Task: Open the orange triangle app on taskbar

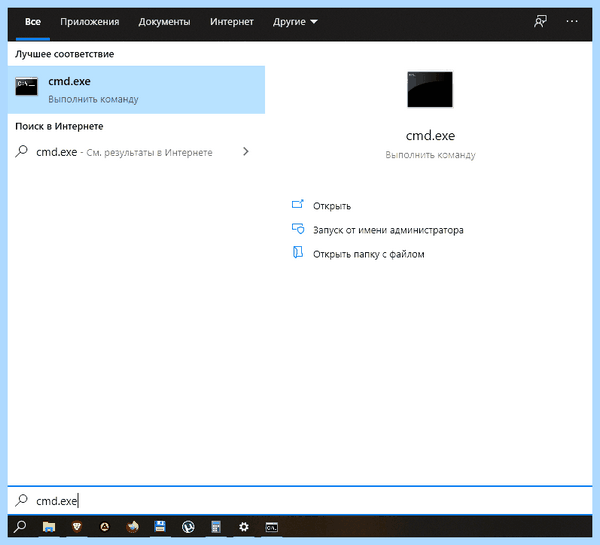Action: pyautogui.click(x=104, y=527)
